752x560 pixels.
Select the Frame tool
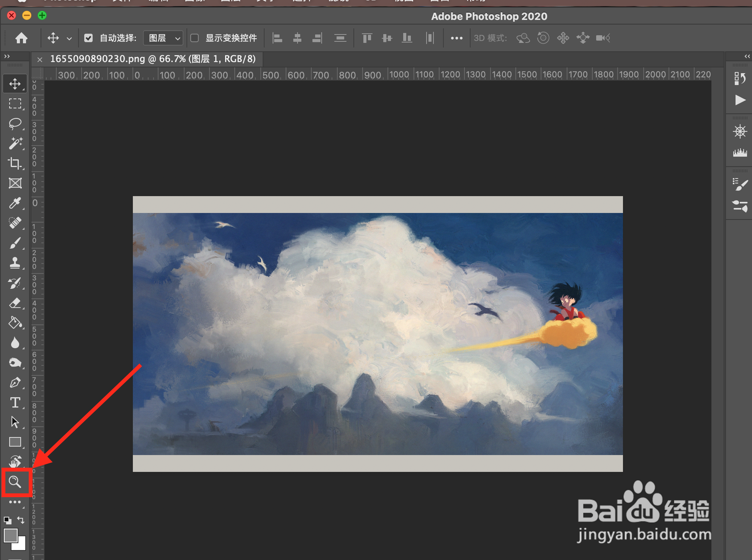(15, 183)
